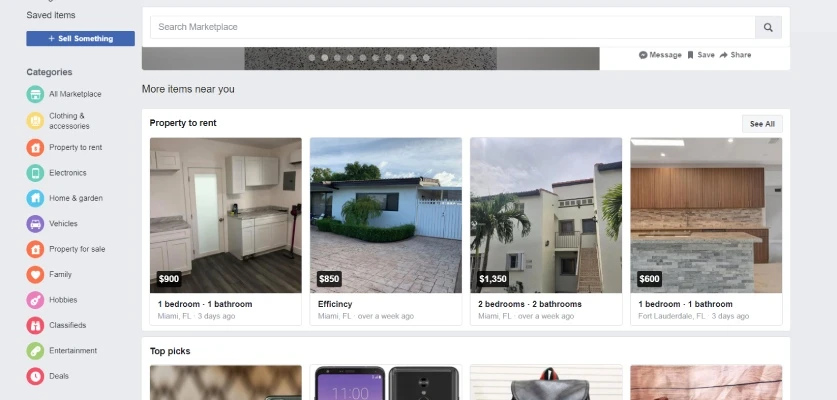The height and width of the screenshot is (400, 837).
Task: Open Property to rent category
Action: pos(75,147)
